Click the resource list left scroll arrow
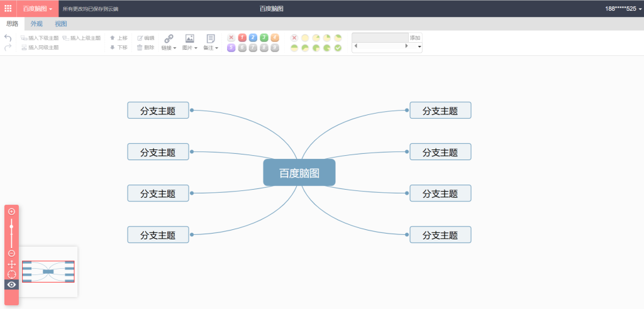The image size is (644, 309). coord(356,46)
